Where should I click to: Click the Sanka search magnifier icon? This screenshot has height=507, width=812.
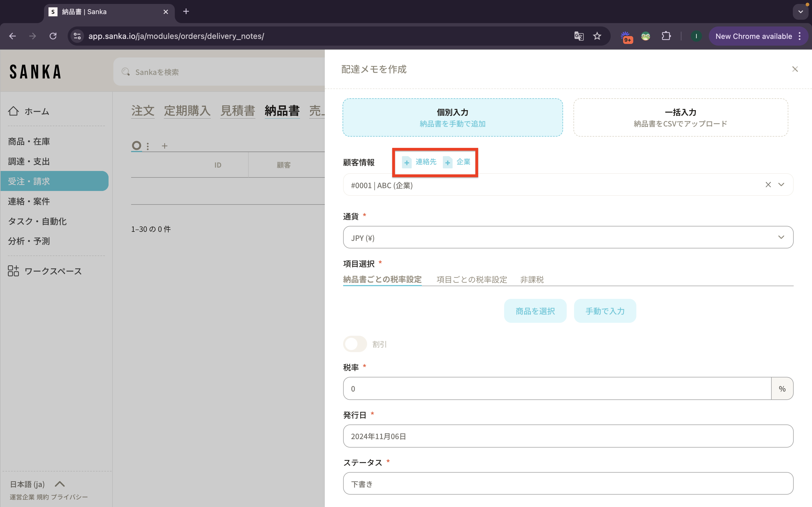click(x=126, y=72)
